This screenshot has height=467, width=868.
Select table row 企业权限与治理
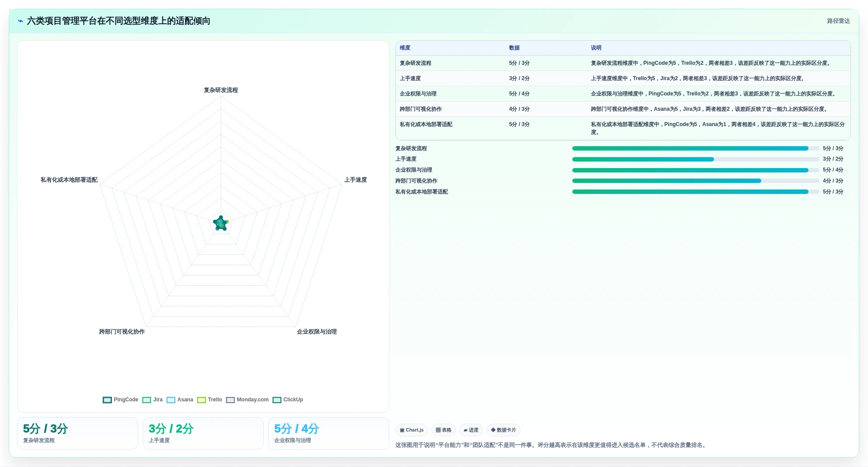(623, 94)
